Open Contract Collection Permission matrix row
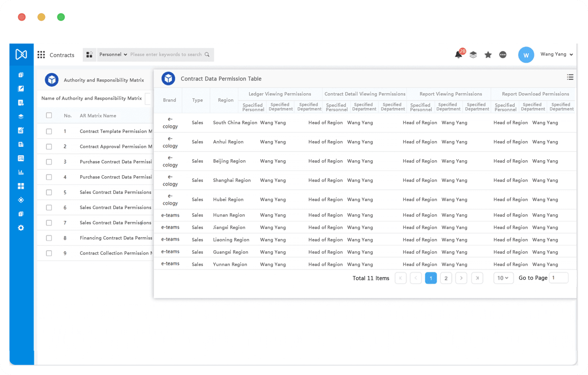Viewport: 588px width, 375px height. (x=95, y=253)
